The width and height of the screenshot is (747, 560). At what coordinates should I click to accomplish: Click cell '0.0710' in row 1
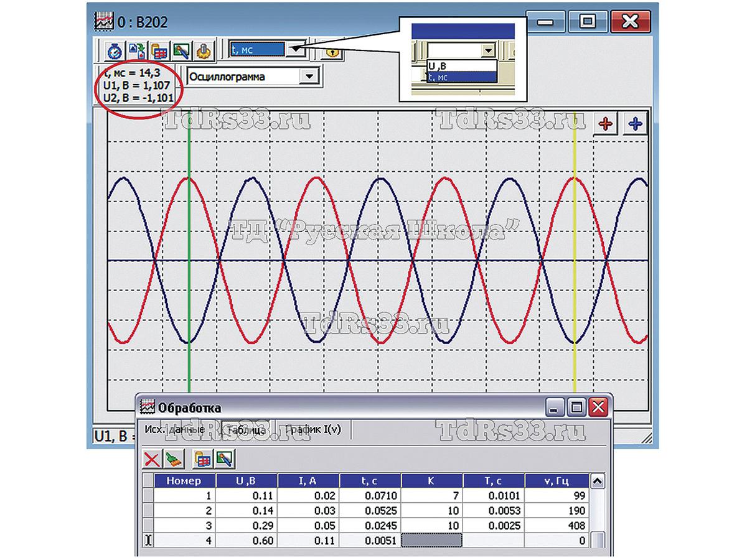(370, 496)
